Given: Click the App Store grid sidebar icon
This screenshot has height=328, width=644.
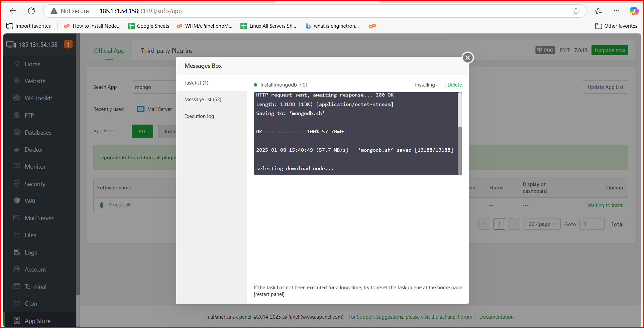Looking at the screenshot, I should pyautogui.click(x=17, y=321).
